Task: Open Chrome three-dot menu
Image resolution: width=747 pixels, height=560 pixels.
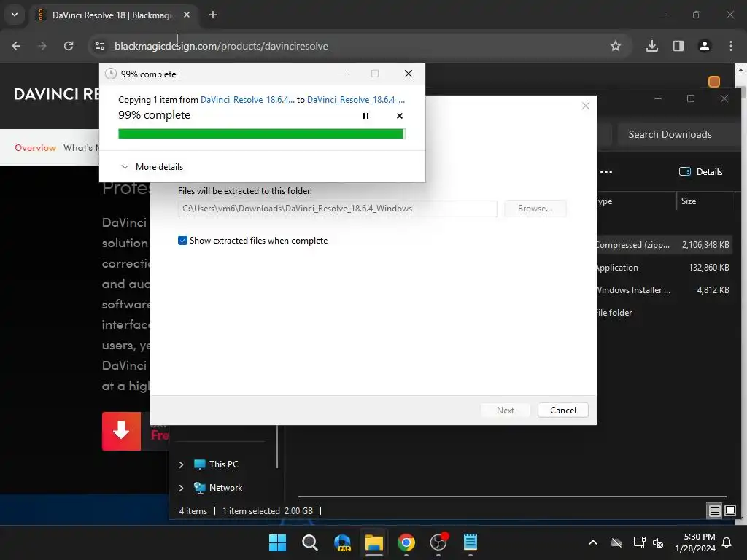Action: pos(731,46)
